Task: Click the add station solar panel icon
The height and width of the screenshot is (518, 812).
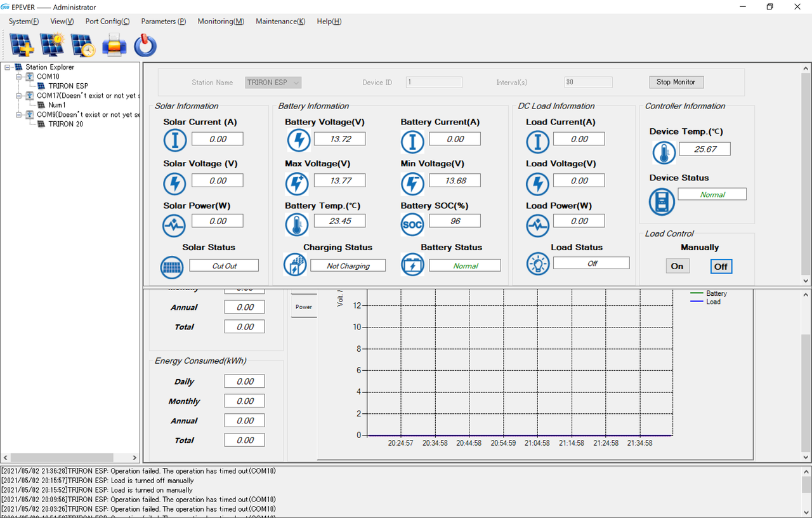Action: pos(22,45)
